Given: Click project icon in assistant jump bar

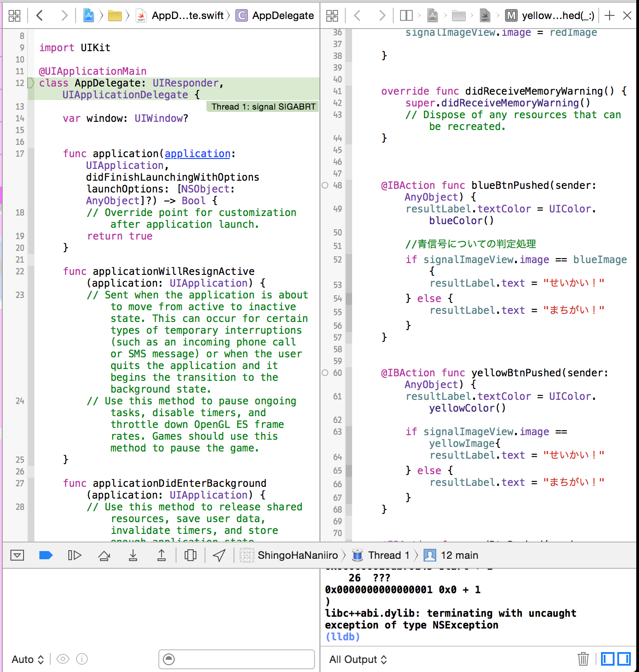Looking at the screenshot, I should click(x=433, y=16).
